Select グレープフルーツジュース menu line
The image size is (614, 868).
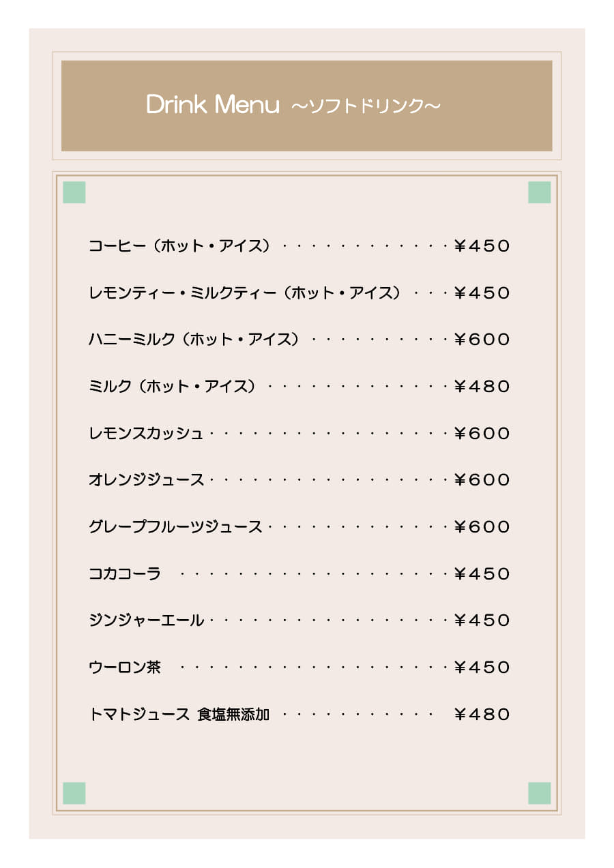pos(299,527)
